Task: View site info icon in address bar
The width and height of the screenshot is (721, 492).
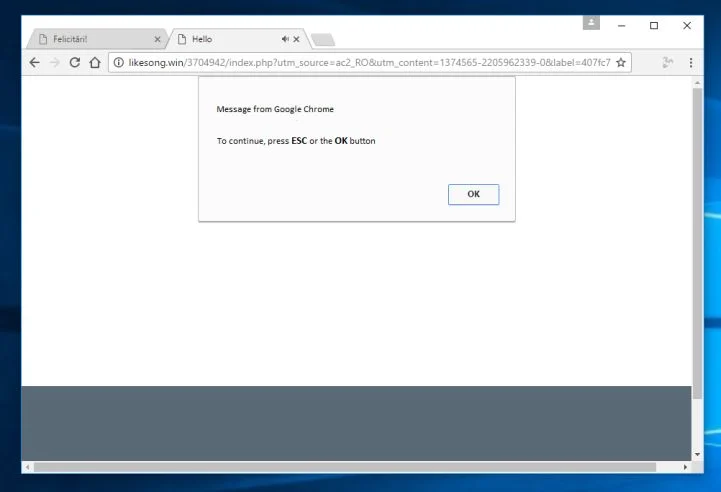Action: [x=119, y=63]
